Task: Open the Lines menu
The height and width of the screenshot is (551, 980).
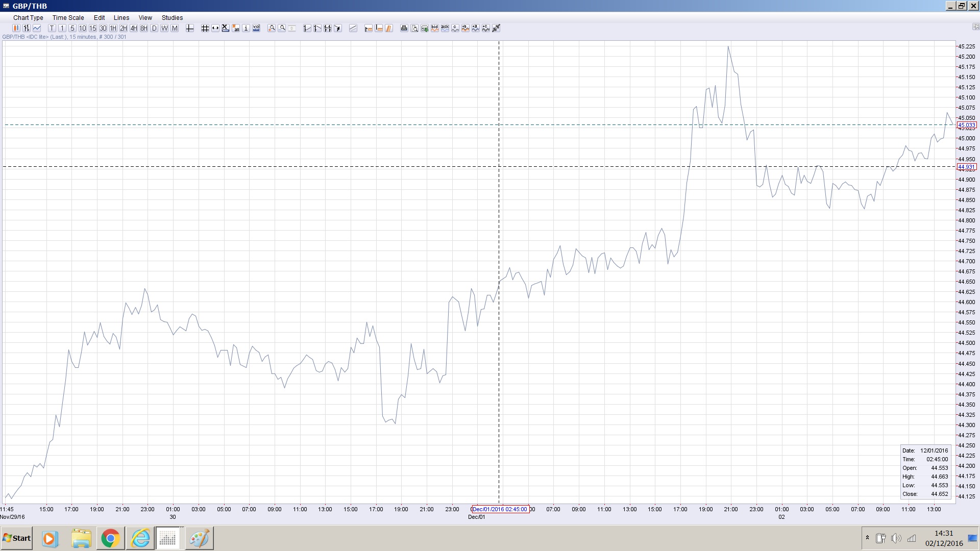Action: [x=121, y=17]
